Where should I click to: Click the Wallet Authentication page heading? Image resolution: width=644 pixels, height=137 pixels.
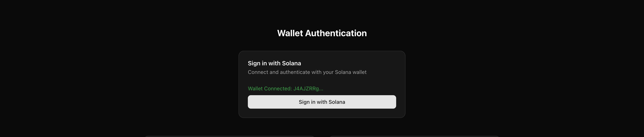[322, 33]
